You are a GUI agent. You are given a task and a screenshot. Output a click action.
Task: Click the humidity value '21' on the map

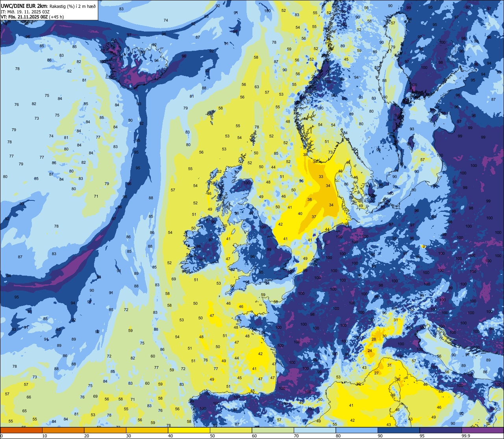424,246
